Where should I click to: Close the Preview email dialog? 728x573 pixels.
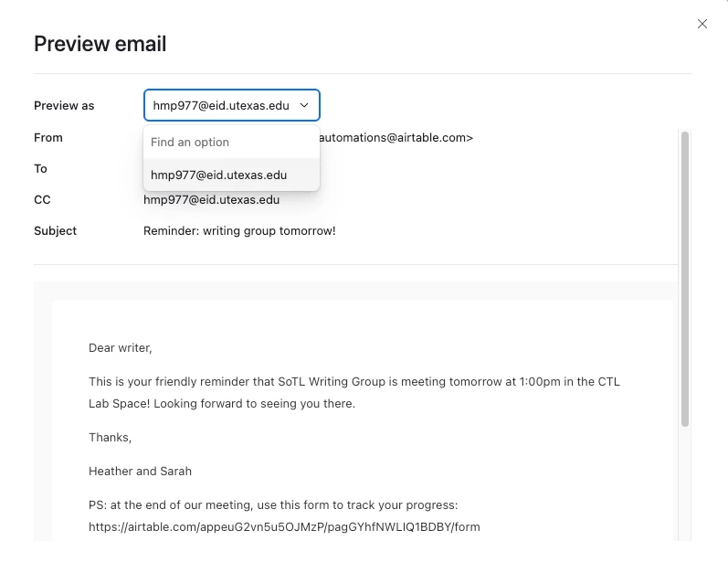pos(702,24)
